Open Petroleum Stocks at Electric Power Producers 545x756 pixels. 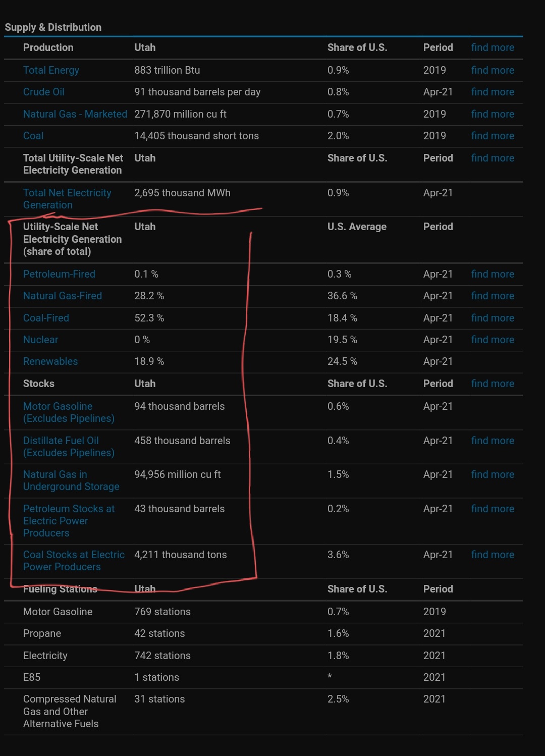click(x=69, y=521)
